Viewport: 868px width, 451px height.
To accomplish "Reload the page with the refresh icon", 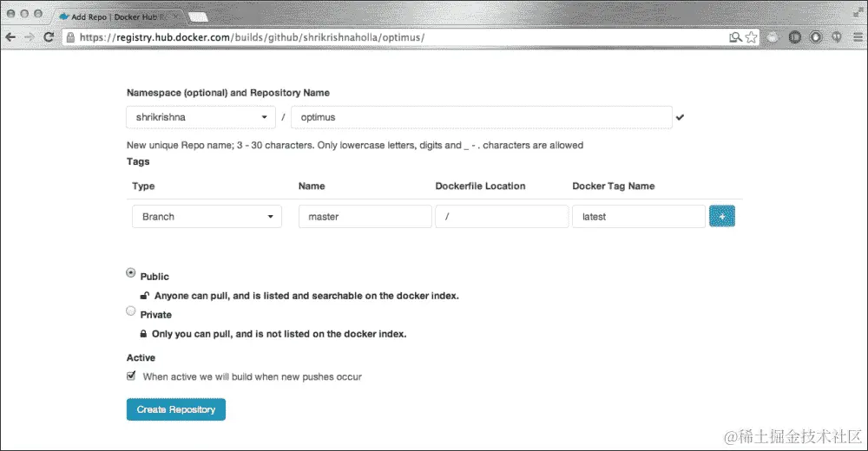I will coord(49,37).
